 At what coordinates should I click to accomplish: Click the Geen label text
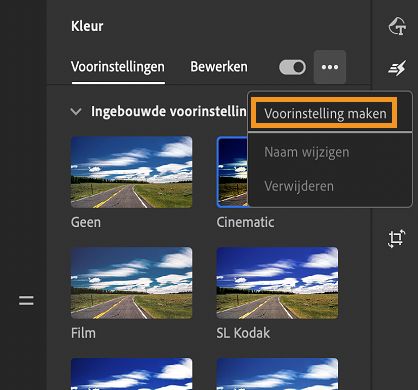point(86,222)
